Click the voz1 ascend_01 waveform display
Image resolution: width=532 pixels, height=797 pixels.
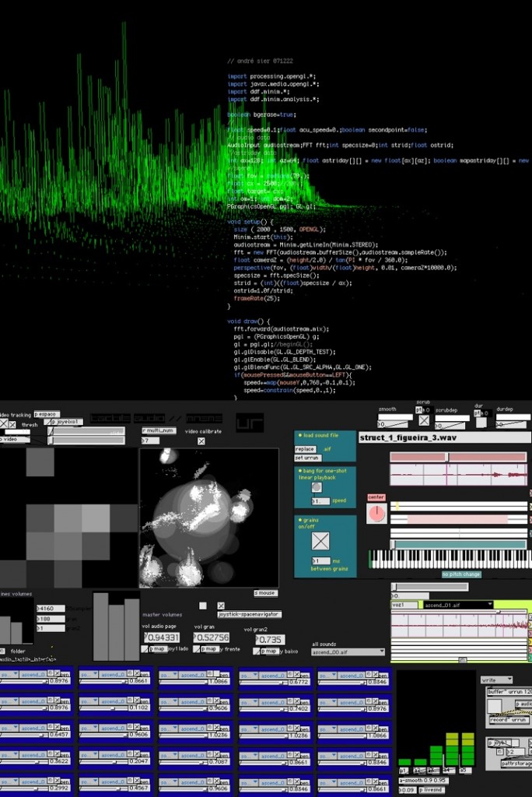[460, 625]
